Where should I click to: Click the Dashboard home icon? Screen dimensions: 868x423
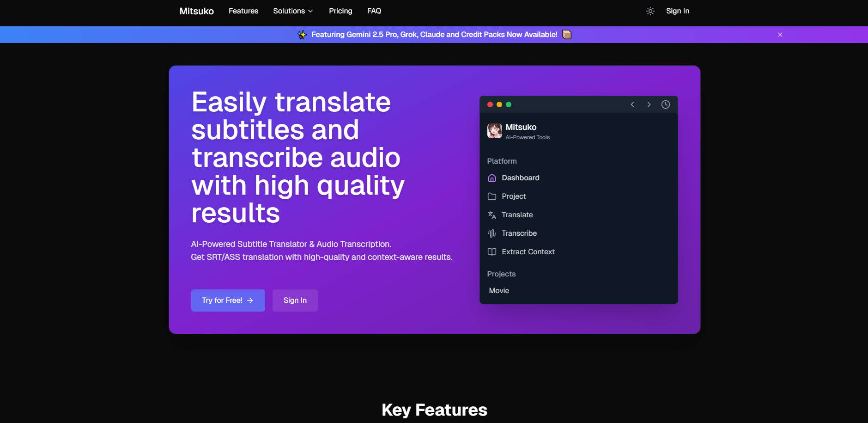[x=492, y=178]
